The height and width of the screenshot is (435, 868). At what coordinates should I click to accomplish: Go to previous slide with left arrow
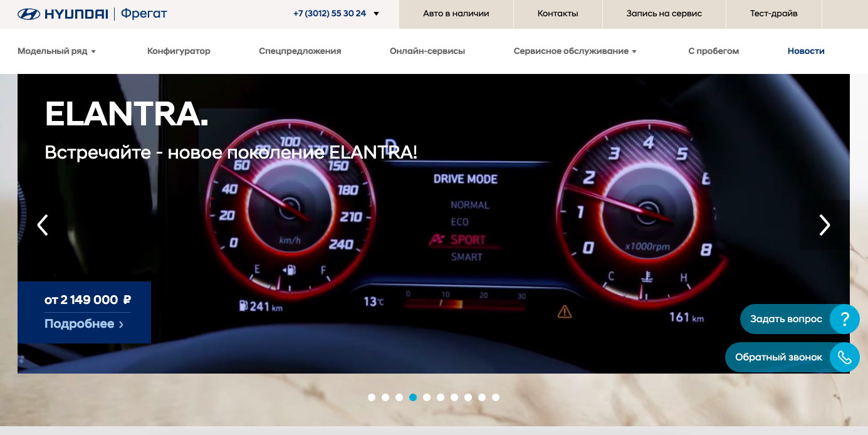coord(43,225)
